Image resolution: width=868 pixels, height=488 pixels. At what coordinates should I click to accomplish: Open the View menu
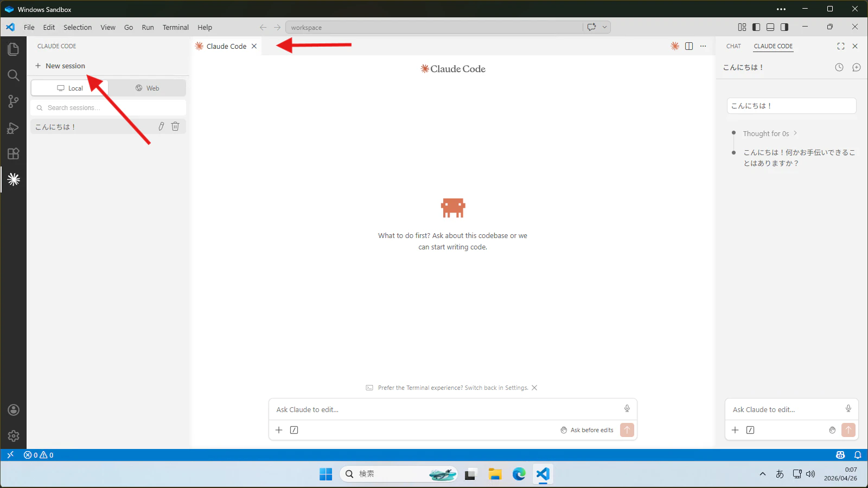coord(108,27)
